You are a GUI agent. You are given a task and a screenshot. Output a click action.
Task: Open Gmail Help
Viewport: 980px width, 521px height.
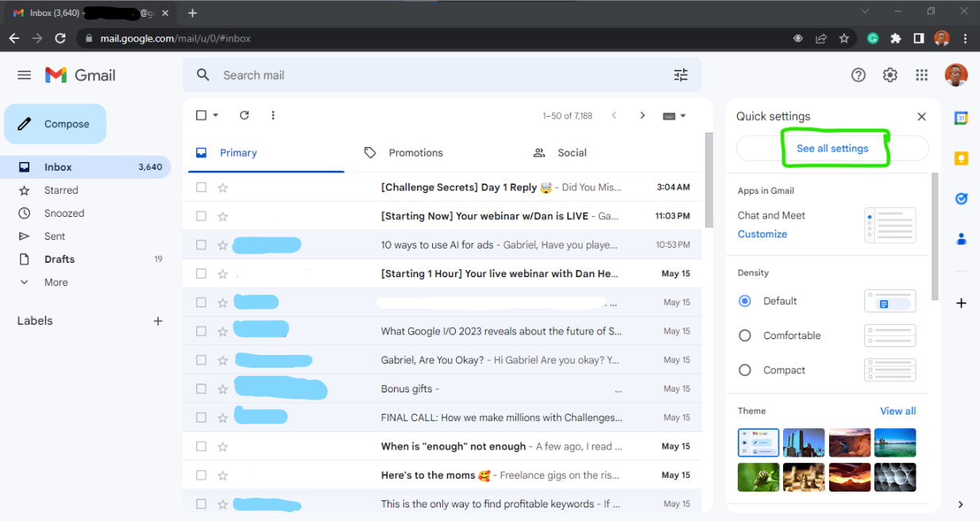pos(858,75)
